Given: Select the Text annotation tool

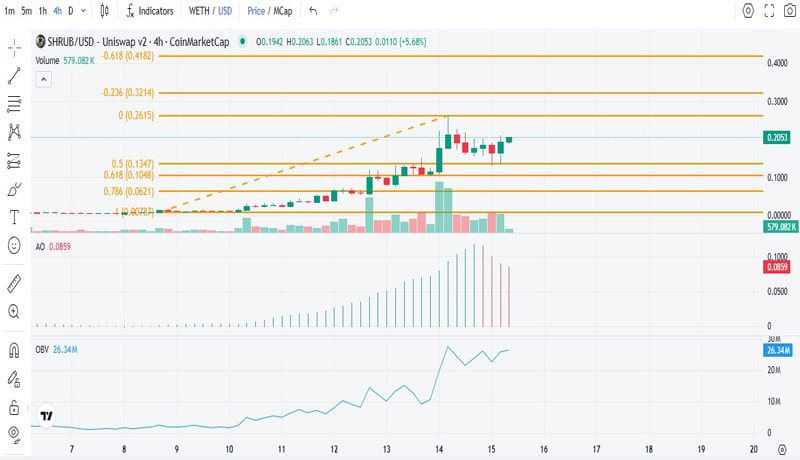Looking at the screenshot, I should click(x=14, y=217).
